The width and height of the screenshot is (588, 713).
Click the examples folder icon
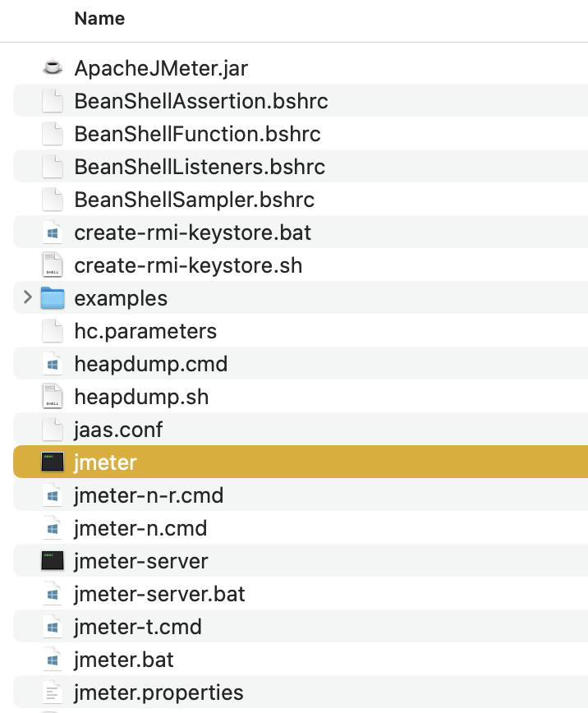tap(53, 298)
